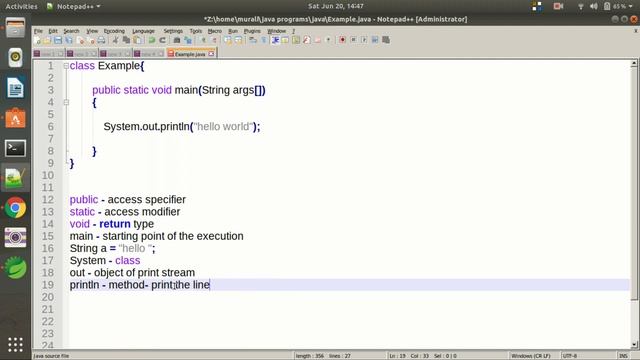Collapse the class Example fold on line 1
Viewport: 640px width, 360px height.
coord(66,66)
